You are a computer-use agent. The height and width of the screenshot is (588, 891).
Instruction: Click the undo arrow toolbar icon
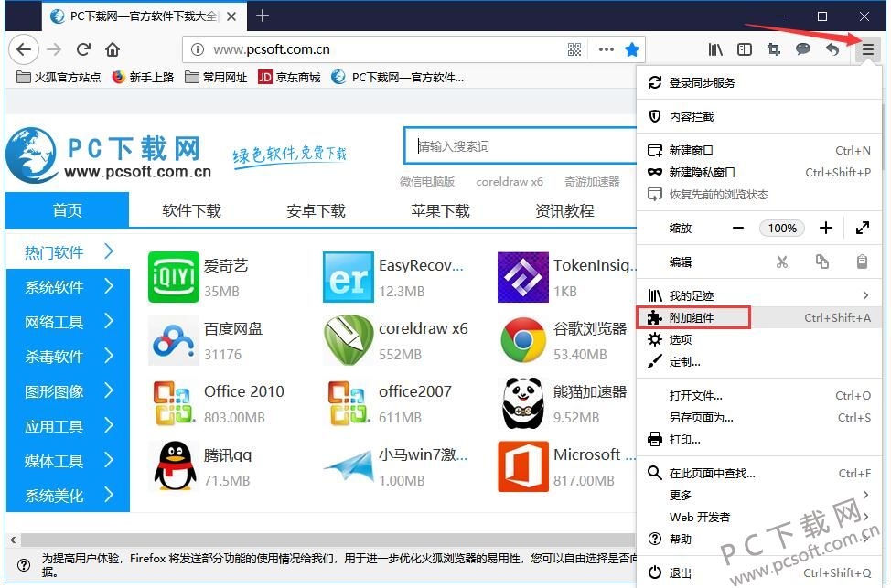(832, 49)
